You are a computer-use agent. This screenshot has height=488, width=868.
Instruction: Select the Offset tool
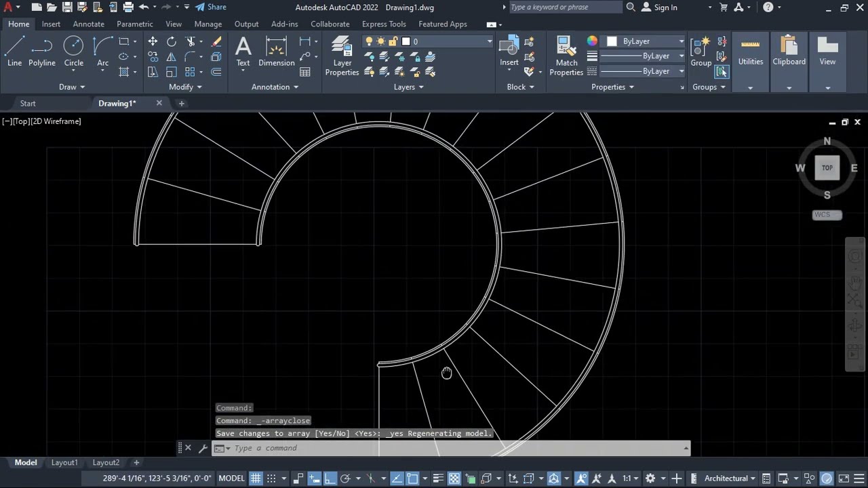(216, 72)
